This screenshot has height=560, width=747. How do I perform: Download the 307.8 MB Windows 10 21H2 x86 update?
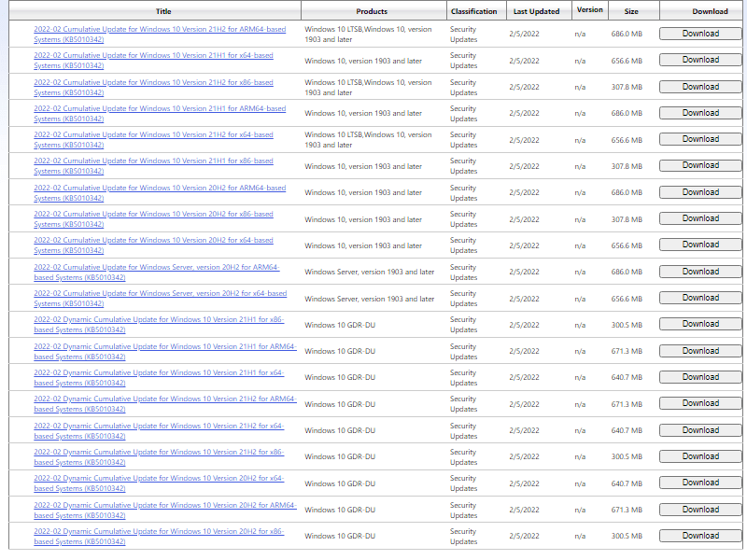pyautogui.click(x=700, y=87)
